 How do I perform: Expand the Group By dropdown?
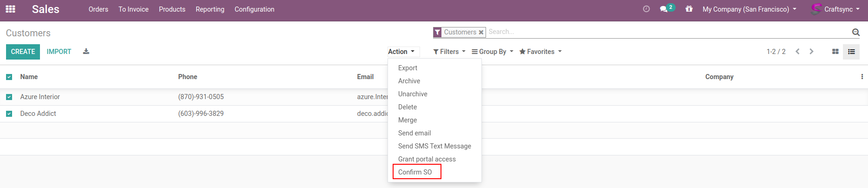pyautogui.click(x=492, y=52)
